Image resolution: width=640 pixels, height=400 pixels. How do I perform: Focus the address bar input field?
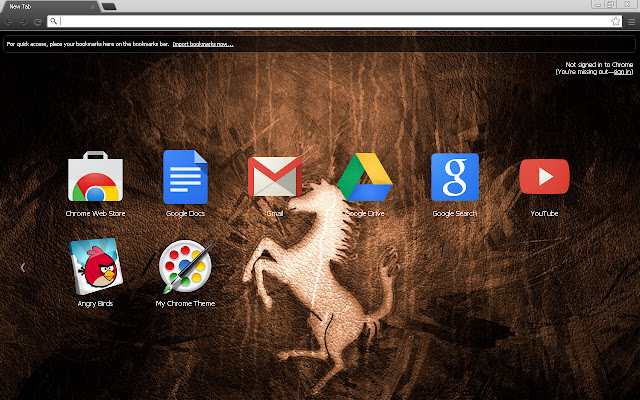pyautogui.click(x=330, y=20)
